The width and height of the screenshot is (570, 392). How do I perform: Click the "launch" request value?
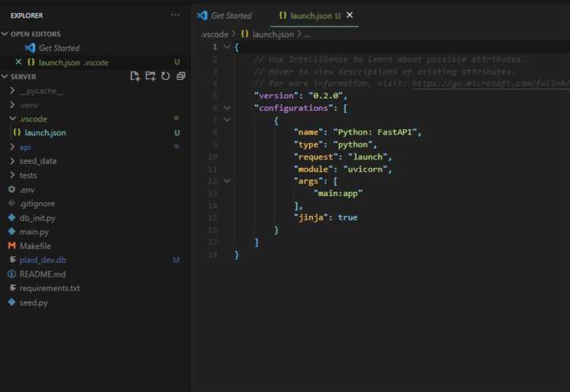[368, 157]
